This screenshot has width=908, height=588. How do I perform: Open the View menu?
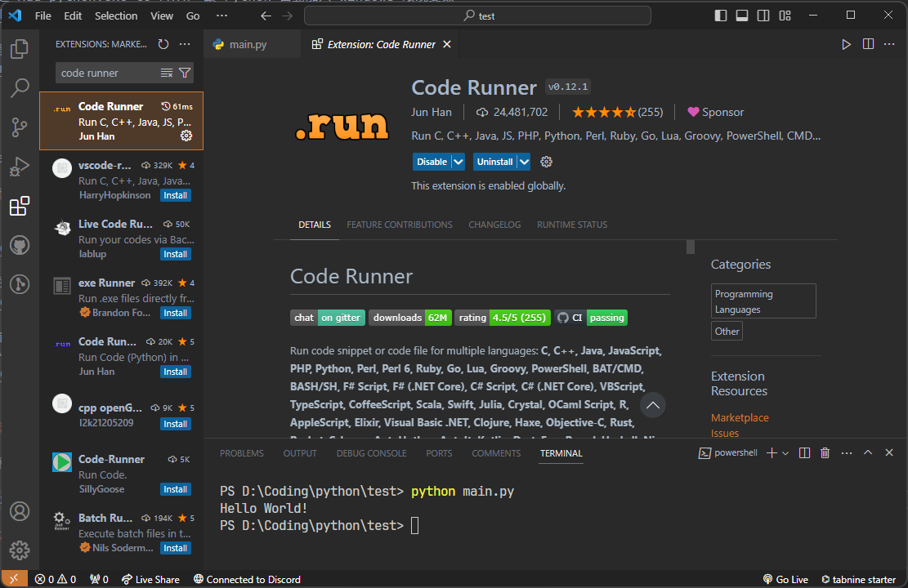click(162, 16)
